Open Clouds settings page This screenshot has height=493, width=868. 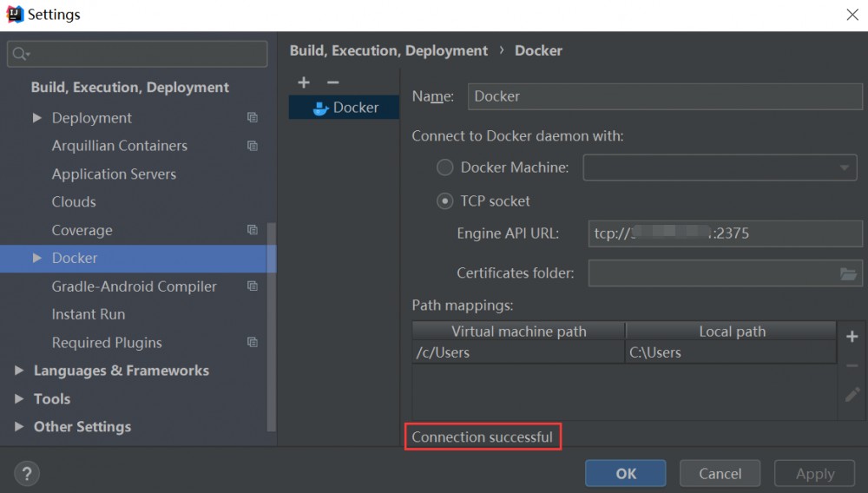pyautogui.click(x=74, y=201)
